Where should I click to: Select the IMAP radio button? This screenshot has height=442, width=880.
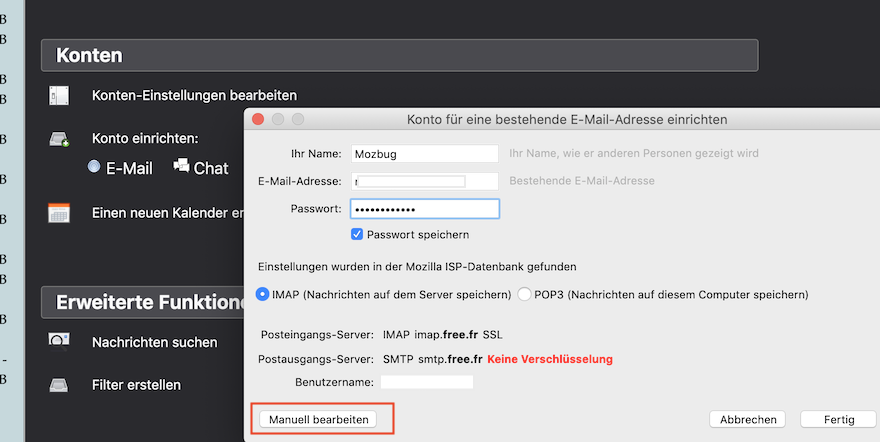264,294
